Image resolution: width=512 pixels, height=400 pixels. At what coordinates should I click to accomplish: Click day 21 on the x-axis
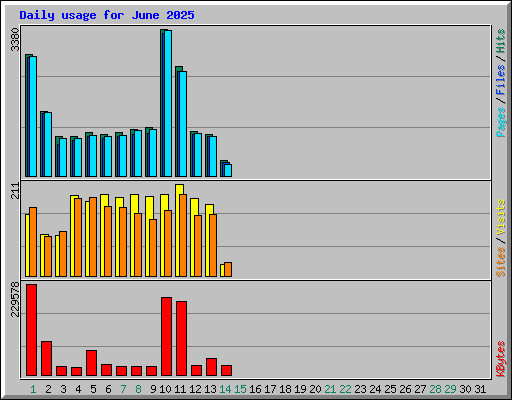pos(330,389)
